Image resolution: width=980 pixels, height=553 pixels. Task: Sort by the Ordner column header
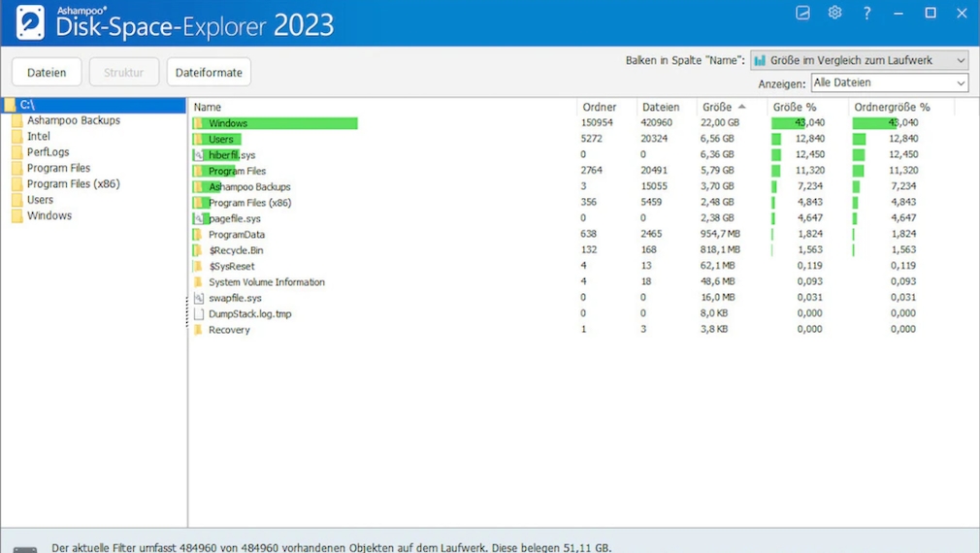click(x=606, y=107)
